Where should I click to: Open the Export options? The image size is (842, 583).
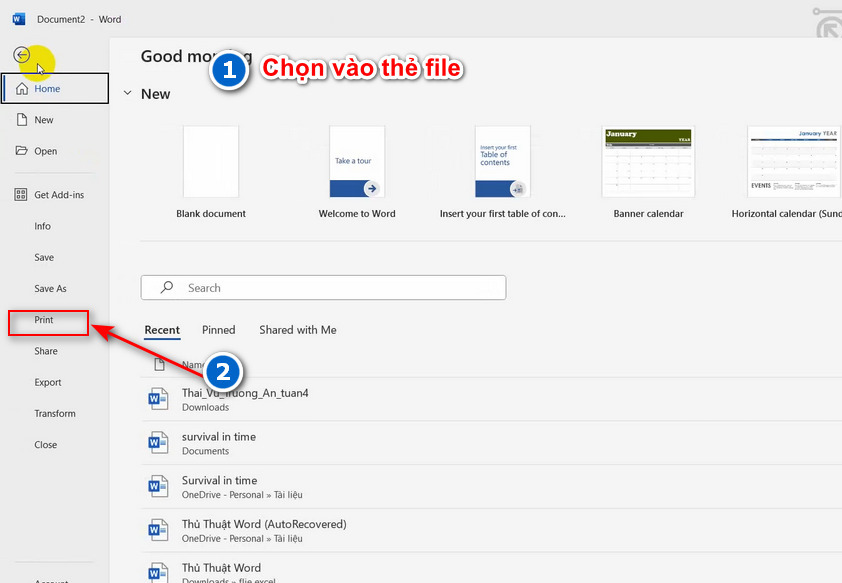(x=48, y=383)
